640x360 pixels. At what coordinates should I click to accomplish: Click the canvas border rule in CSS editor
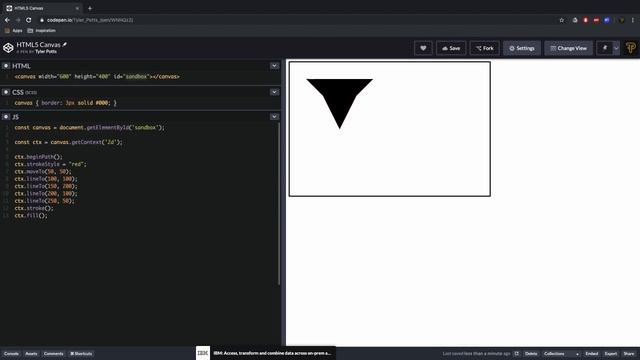coord(65,103)
